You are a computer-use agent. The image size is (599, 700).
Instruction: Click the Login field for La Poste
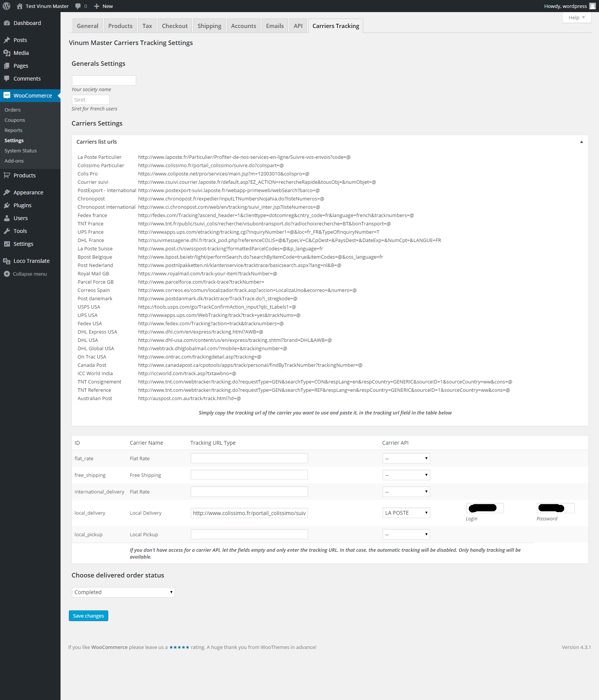485,508
